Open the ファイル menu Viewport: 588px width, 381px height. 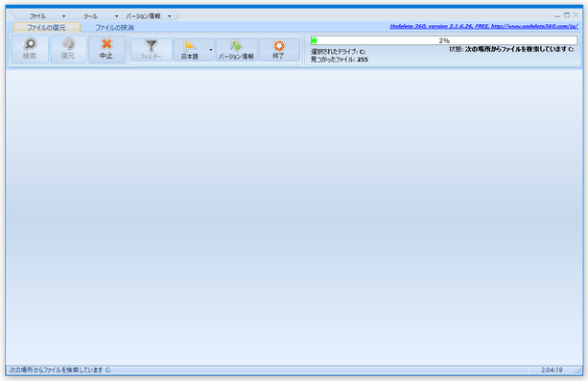(37, 16)
